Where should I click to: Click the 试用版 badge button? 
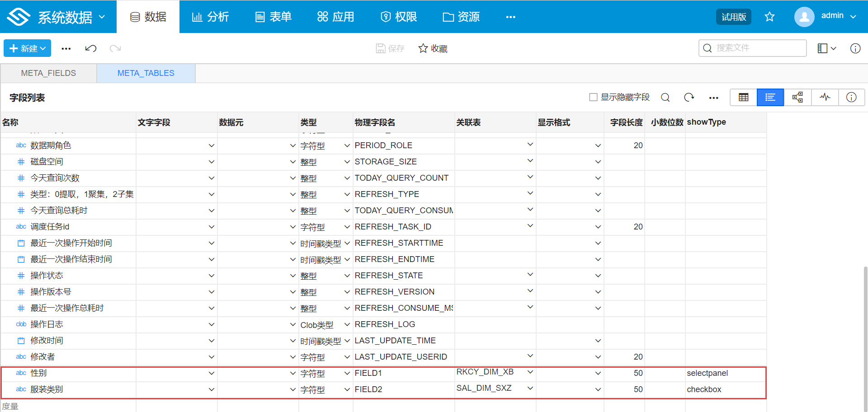733,17
